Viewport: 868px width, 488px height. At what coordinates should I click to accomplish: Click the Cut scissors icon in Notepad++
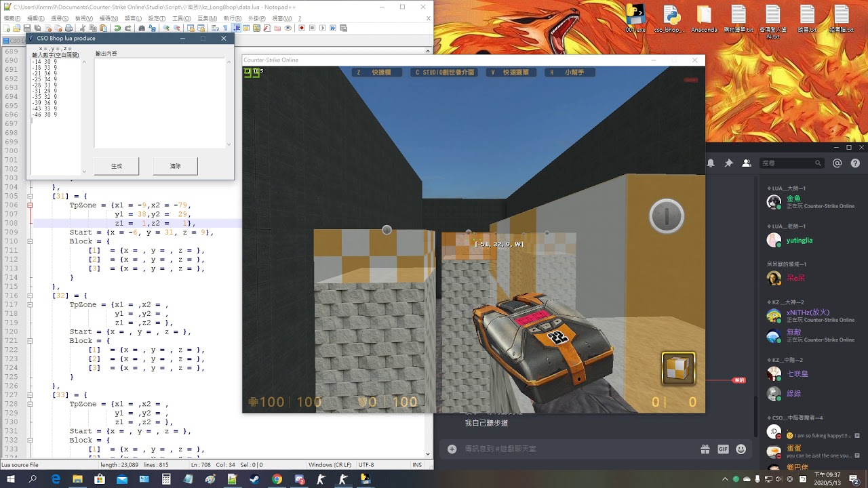pos(82,28)
